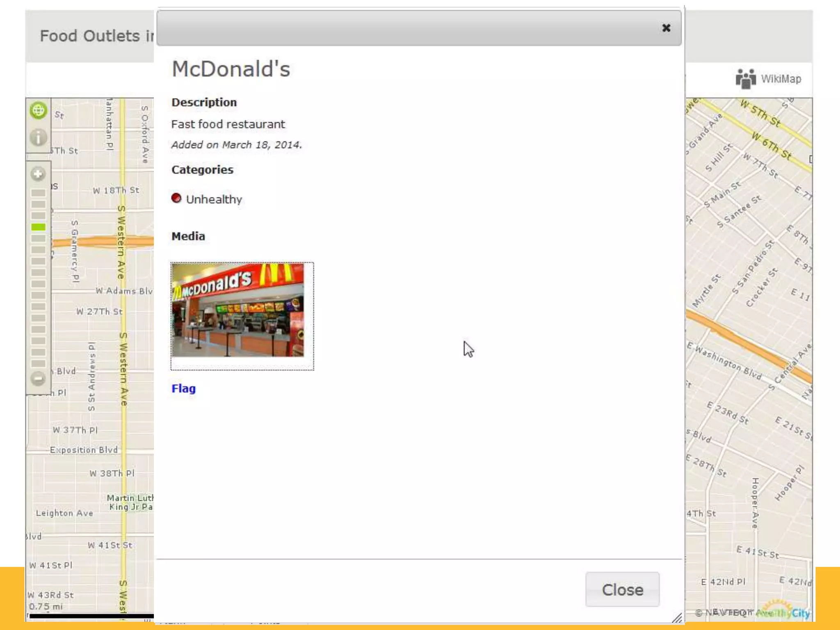Close the dialog with the X icon
The image size is (840, 630).
(666, 28)
